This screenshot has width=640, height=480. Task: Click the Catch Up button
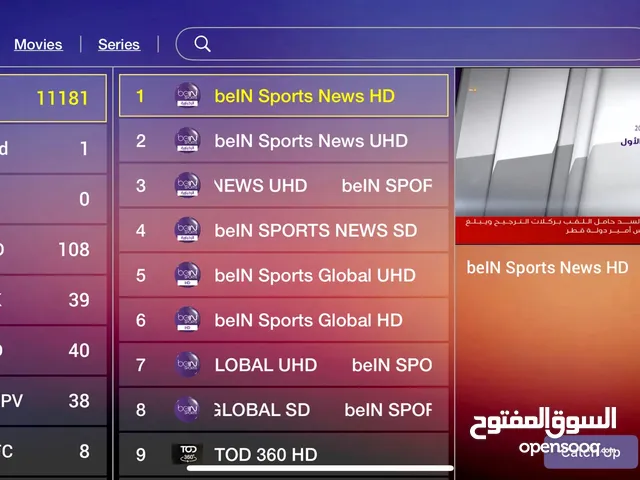(x=591, y=452)
